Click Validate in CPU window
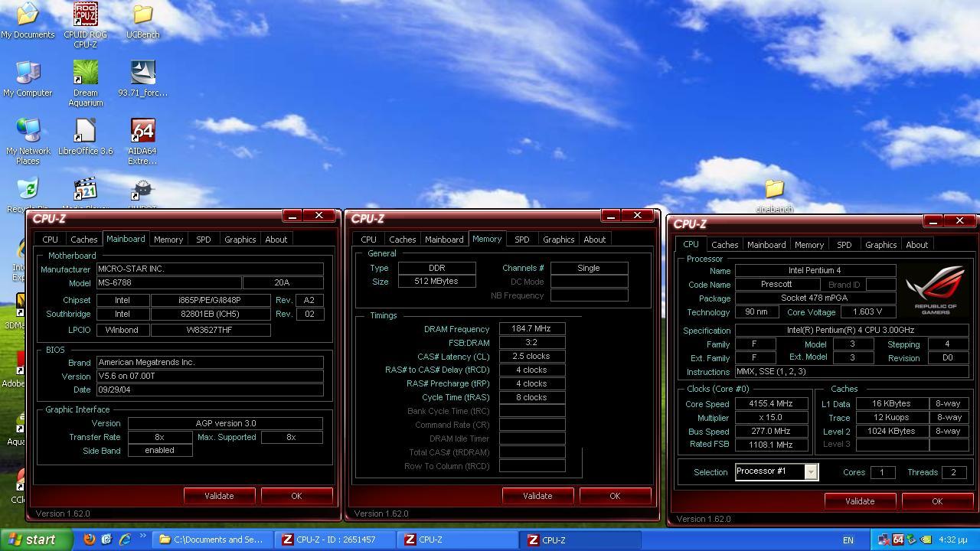 click(860, 501)
